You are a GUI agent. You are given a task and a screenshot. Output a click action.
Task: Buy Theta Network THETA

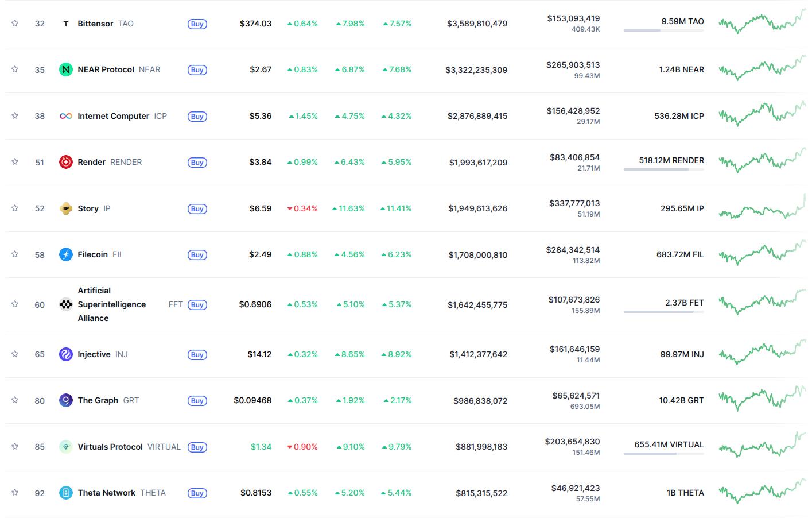click(x=197, y=493)
